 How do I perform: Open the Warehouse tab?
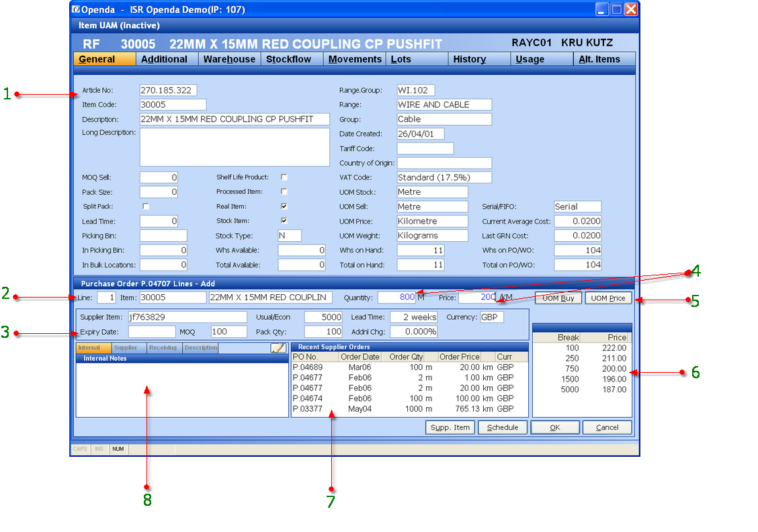pos(230,59)
